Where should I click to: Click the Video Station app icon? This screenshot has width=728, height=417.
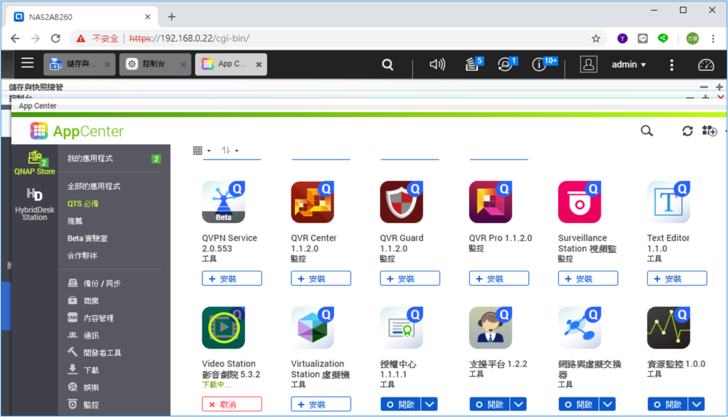coord(223,328)
